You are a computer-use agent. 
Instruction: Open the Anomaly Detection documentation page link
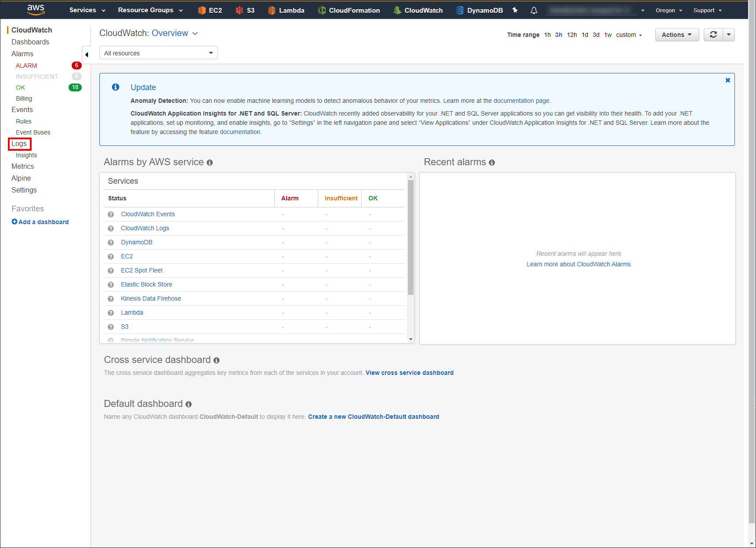click(521, 101)
